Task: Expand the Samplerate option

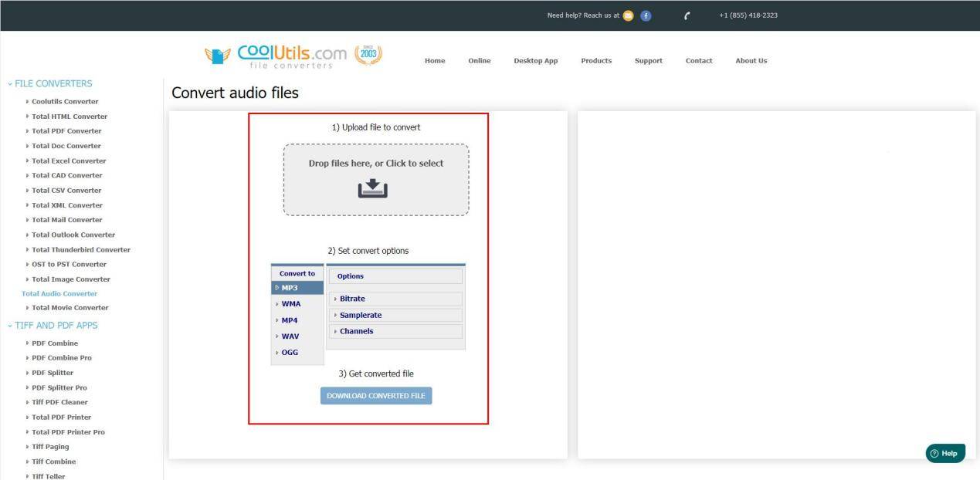Action: click(x=395, y=315)
